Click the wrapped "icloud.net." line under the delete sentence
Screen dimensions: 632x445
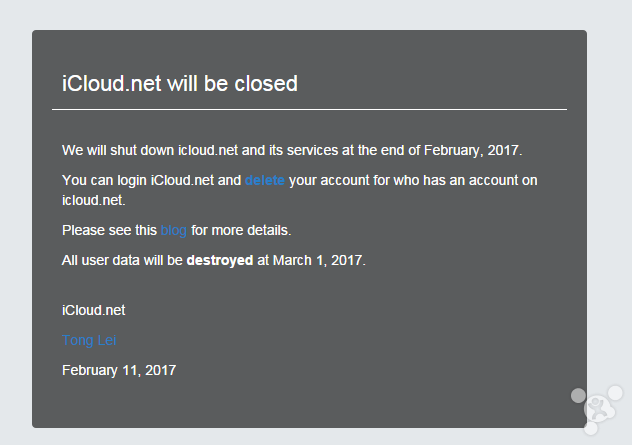[x=93, y=200]
